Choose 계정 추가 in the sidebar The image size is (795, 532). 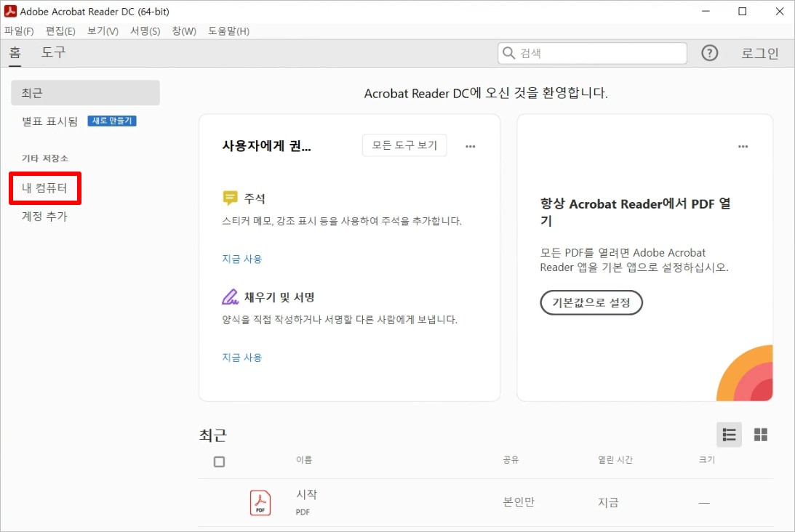point(44,217)
